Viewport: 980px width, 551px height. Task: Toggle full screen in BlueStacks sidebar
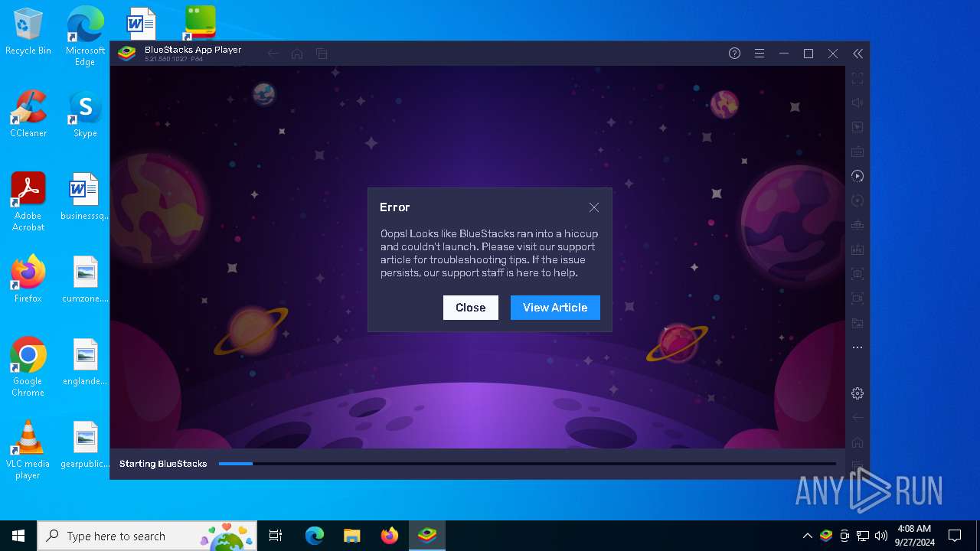pos(857,78)
